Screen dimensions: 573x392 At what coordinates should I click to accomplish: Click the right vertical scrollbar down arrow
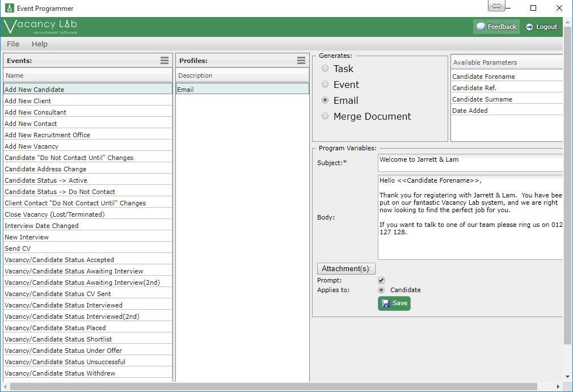tap(568, 376)
